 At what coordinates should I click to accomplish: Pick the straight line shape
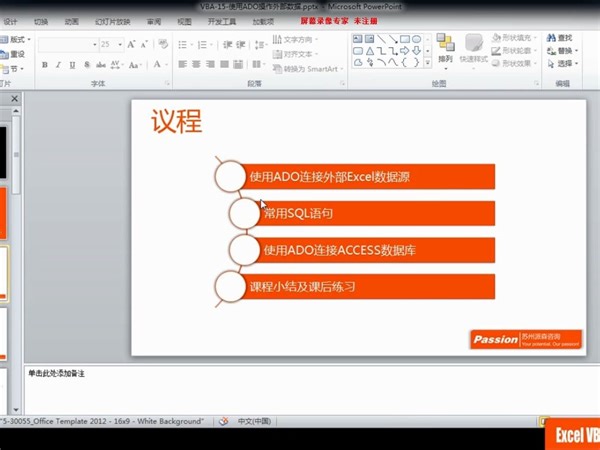click(381, 39)
